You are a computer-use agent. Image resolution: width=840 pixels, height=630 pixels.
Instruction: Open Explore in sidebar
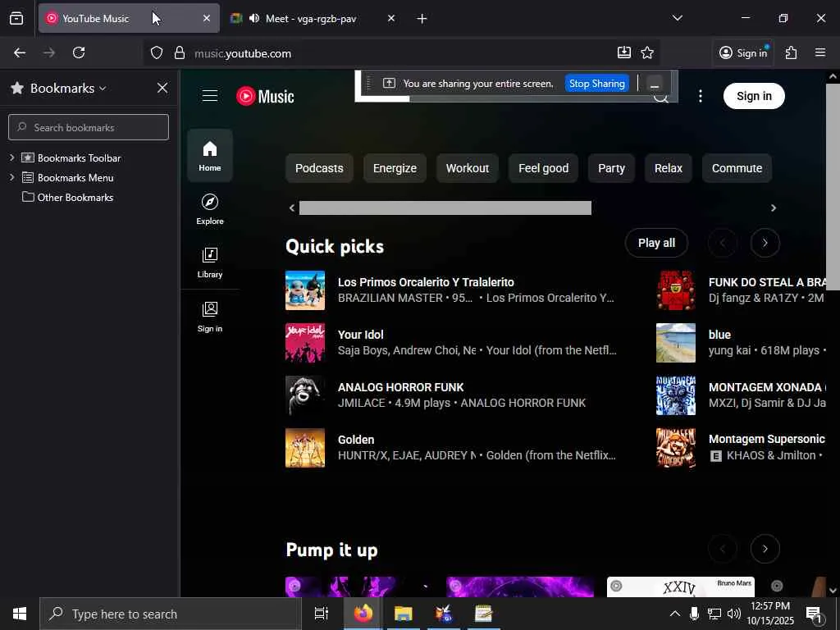(209, 209)
